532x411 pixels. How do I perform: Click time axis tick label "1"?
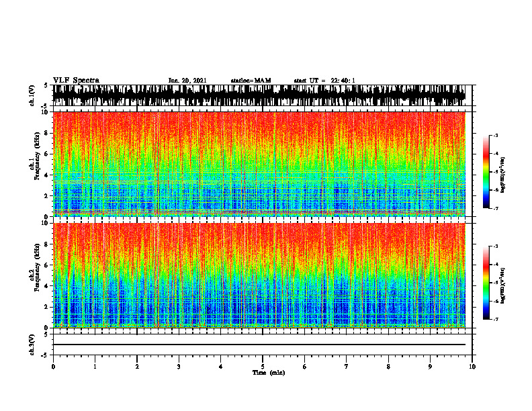pos(95,367)
